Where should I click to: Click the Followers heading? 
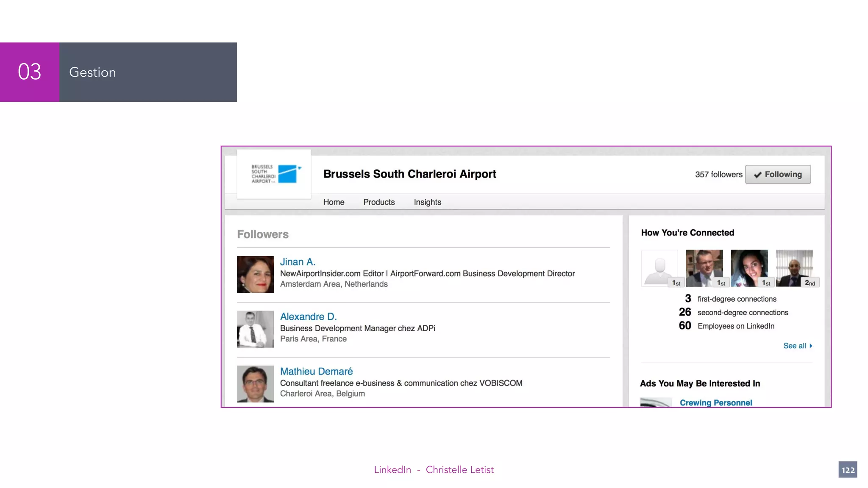click(263, 234)
